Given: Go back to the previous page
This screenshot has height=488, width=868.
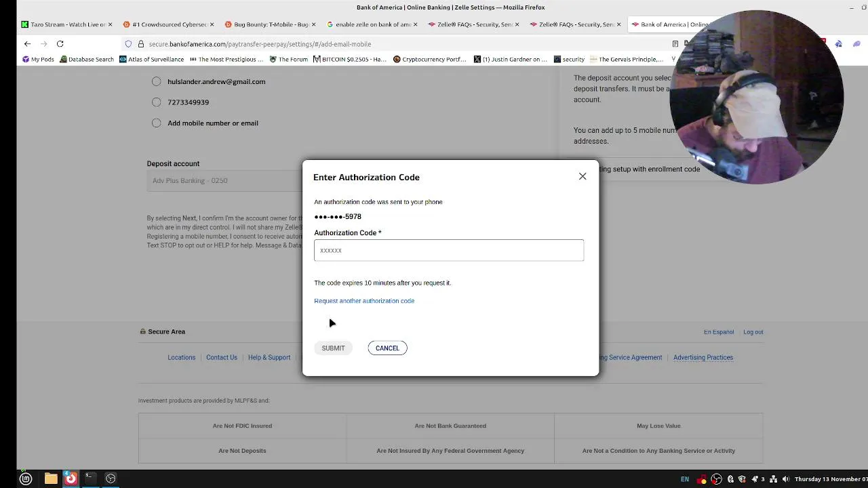Looking at the screenshot, I should pyautogui.click(x=27, y=44).
